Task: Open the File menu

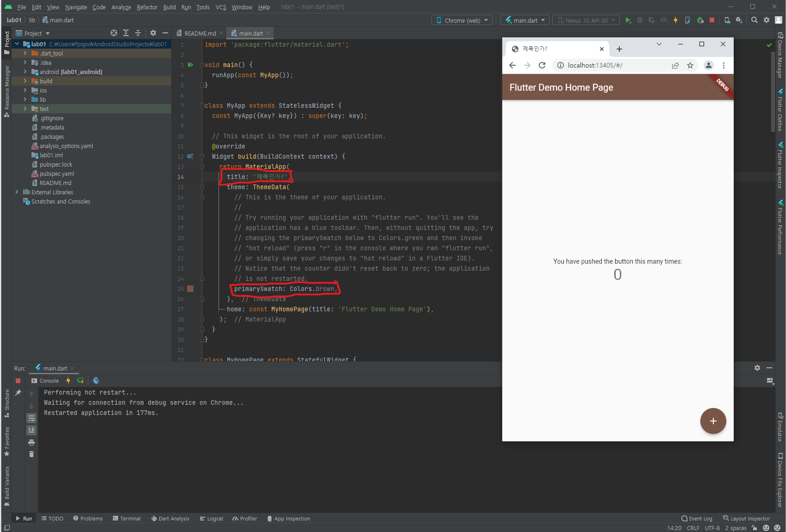Action: pos(22,7)
